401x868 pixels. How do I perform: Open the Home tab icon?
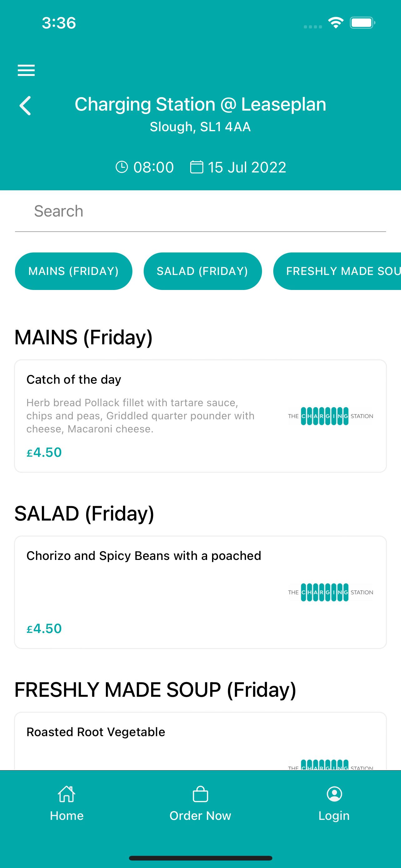click(67, 794)
